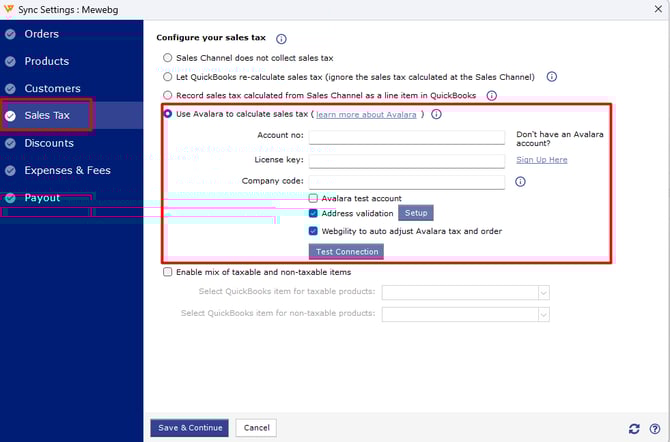670x442 pixels.
Task: Select Record sales tax as line item
Action: [168, 95]
